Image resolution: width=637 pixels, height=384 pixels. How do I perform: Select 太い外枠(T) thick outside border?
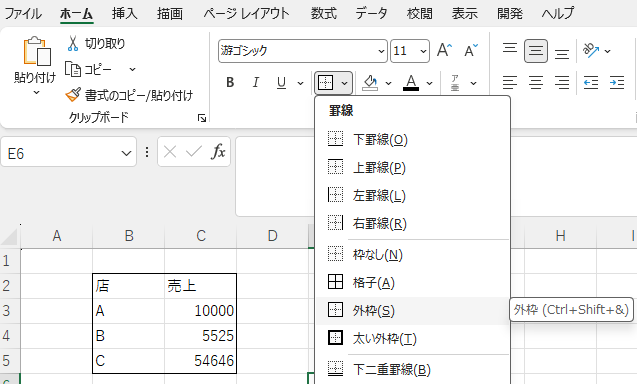pos(412,338)
